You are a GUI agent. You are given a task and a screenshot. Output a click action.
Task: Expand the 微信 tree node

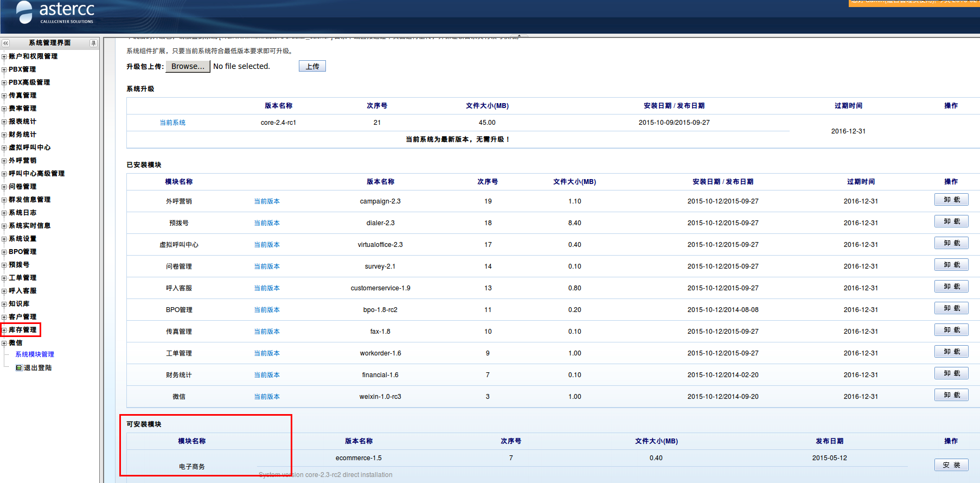pos(4,343)
